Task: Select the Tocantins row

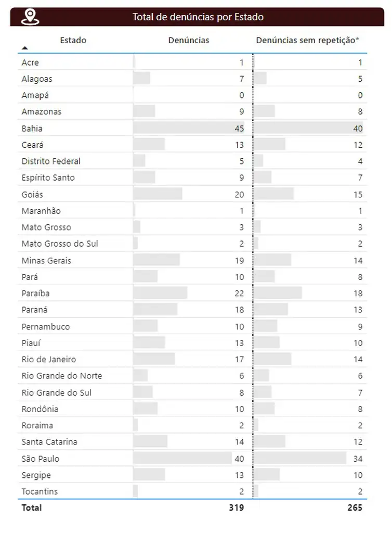Action: click(x=40, y=491)
